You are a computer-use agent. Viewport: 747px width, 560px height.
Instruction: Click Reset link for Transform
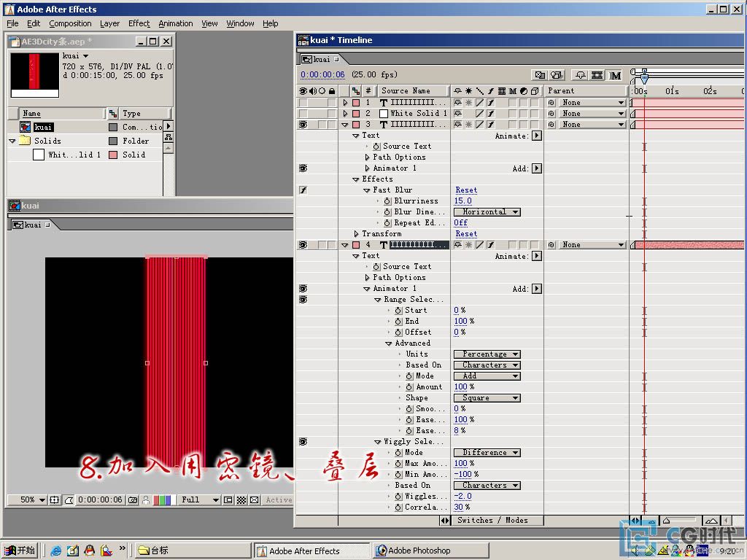coord(466,234)
